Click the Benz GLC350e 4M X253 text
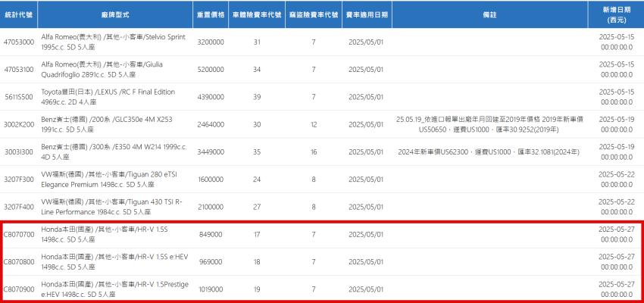The image size is (644, 303). [107, 124]
